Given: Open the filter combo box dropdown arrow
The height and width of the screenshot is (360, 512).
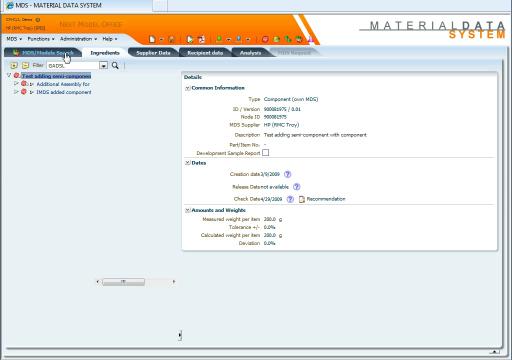Looking at the screenshot, I should tap(104, 66).
